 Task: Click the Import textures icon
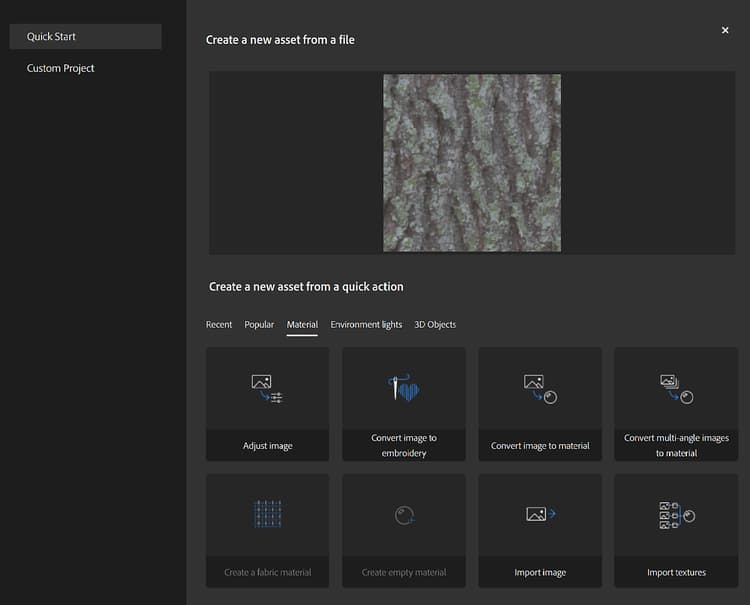tap(677, 515)
